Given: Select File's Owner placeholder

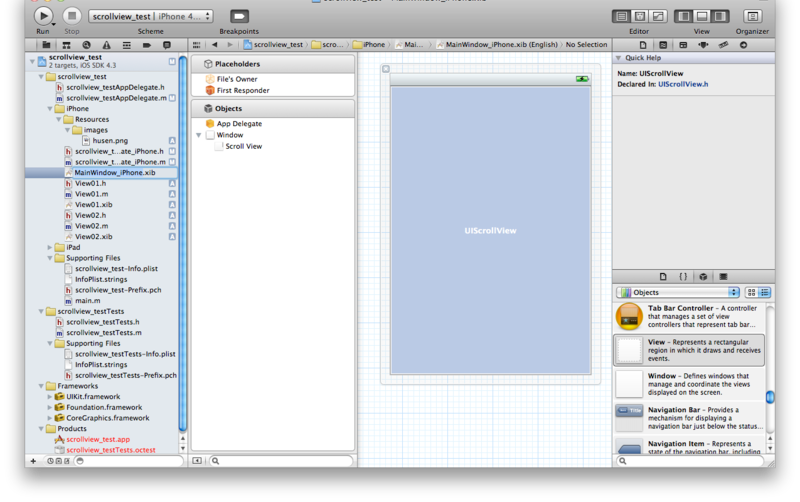Looking at the screenshot, I should point(237,79).
